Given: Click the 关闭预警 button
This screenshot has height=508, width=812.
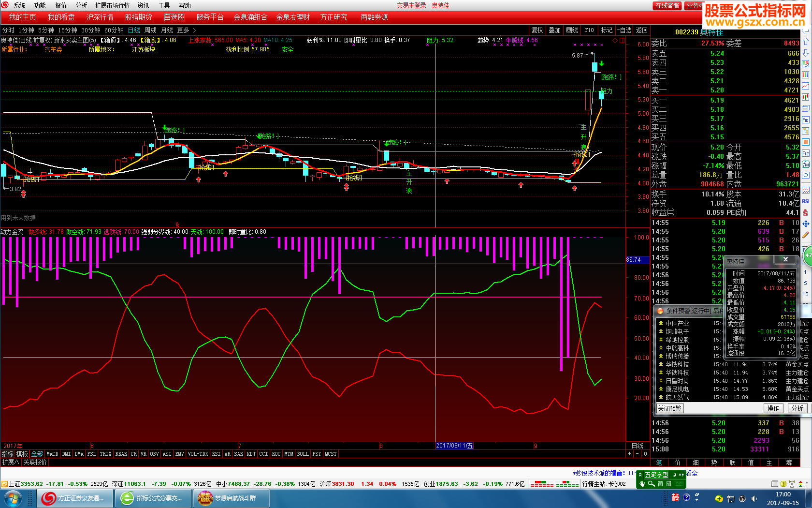Looking at the screenshot, I should [x=669, y=408].
